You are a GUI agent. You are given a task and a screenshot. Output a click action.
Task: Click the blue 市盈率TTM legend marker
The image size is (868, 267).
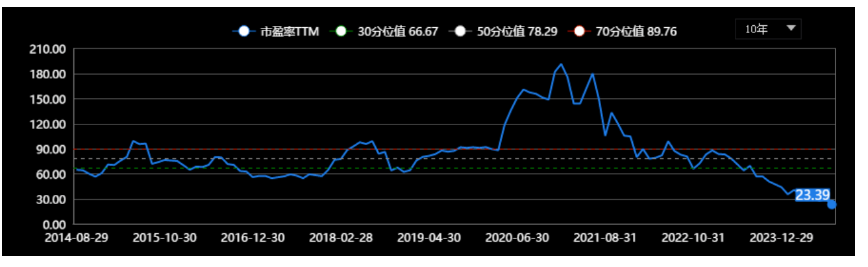click(x=243, y=31)
